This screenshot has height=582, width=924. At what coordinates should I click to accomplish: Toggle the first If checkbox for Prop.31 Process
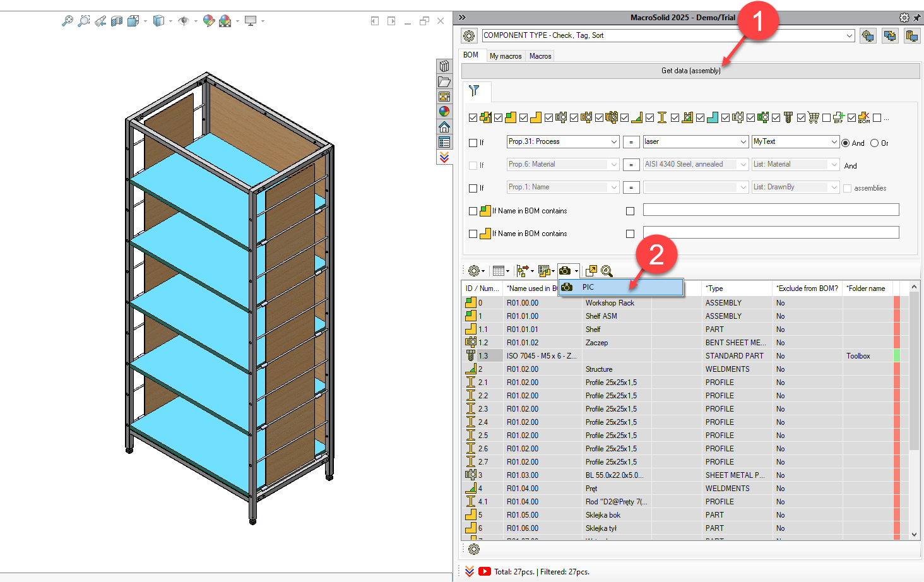coord(473,143)
